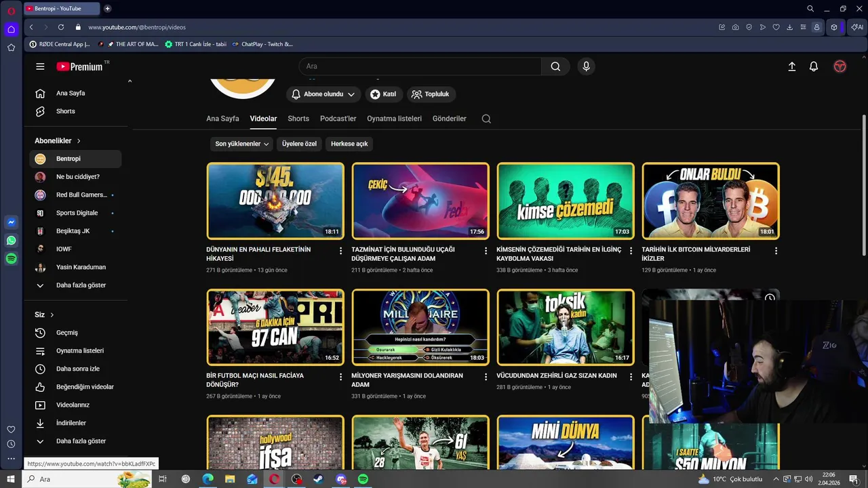Image resolution: width=868 pixels, height=488 pixels.
Task: Click the browser address bar URL
Action: pyautogui.click(x=137, y=27)
